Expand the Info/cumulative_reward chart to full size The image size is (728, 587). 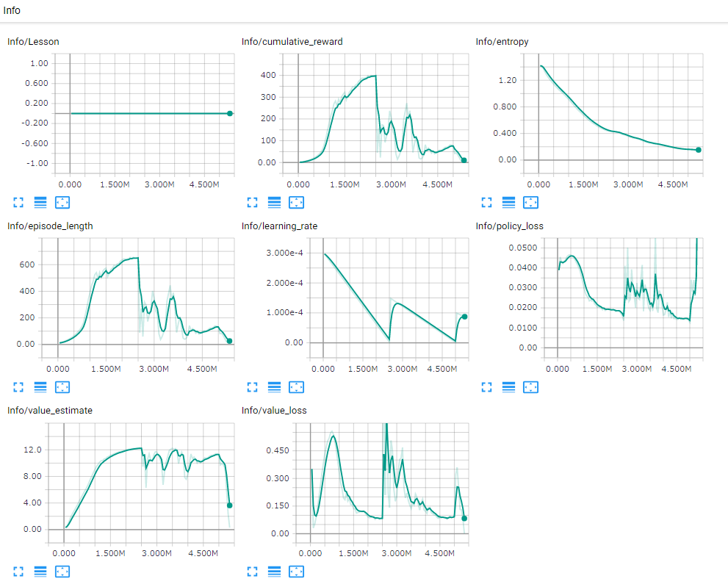click(252, 203)
